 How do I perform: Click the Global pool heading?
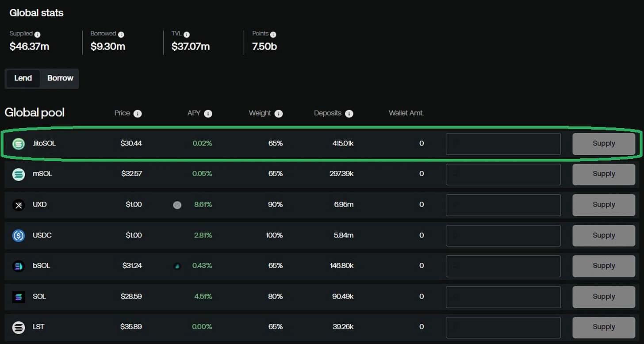point(34,113)
